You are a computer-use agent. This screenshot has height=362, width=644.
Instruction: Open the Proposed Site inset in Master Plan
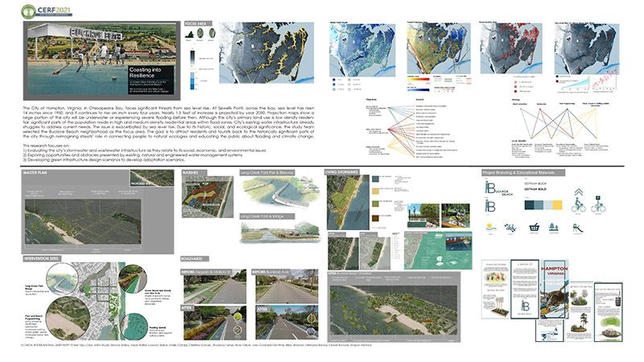pyautogui.click(x=151, y=179)
